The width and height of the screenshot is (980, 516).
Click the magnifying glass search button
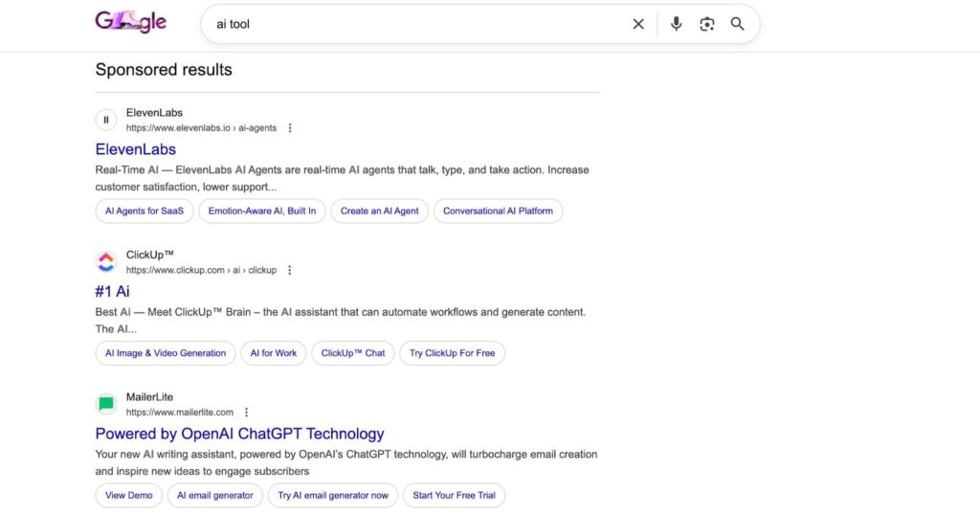(737, 24)
